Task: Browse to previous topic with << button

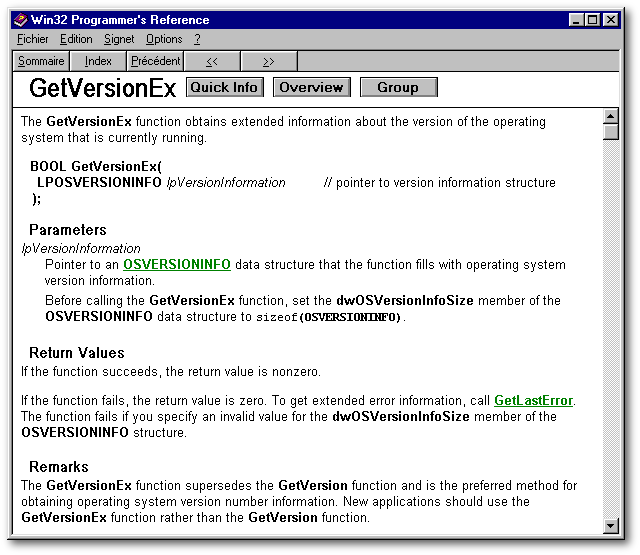Action: click(212, 61)
